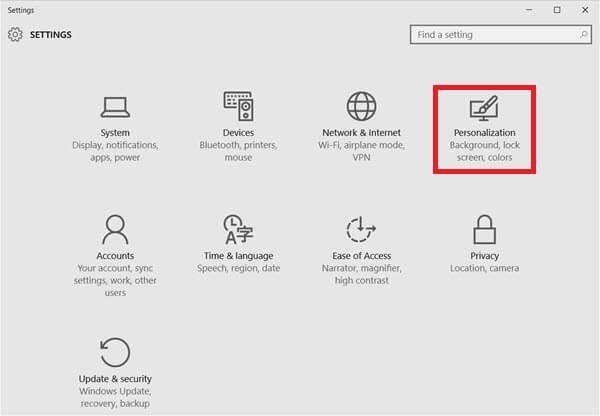This screenshot has width=600, height=416.
Task: Open the Time & language clock icon
Action: coord(238,229)
